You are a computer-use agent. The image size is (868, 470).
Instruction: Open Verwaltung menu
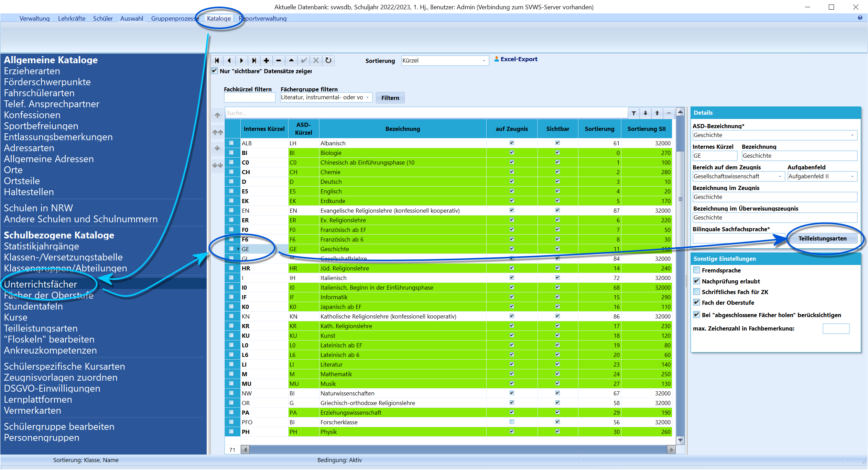[34, 19]
